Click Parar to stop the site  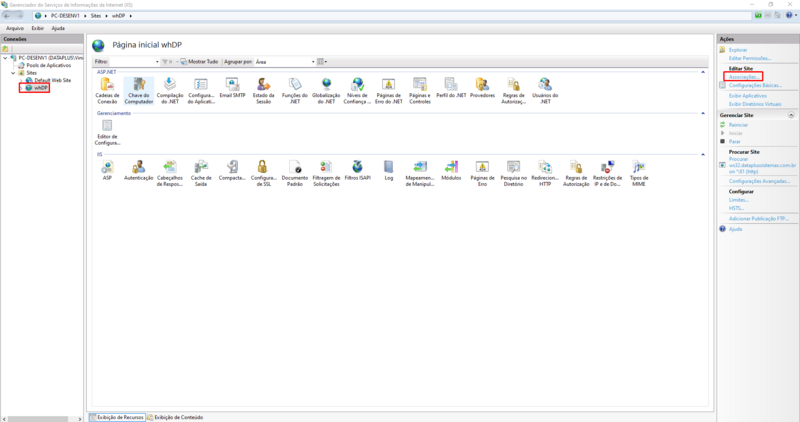[734, 141]
